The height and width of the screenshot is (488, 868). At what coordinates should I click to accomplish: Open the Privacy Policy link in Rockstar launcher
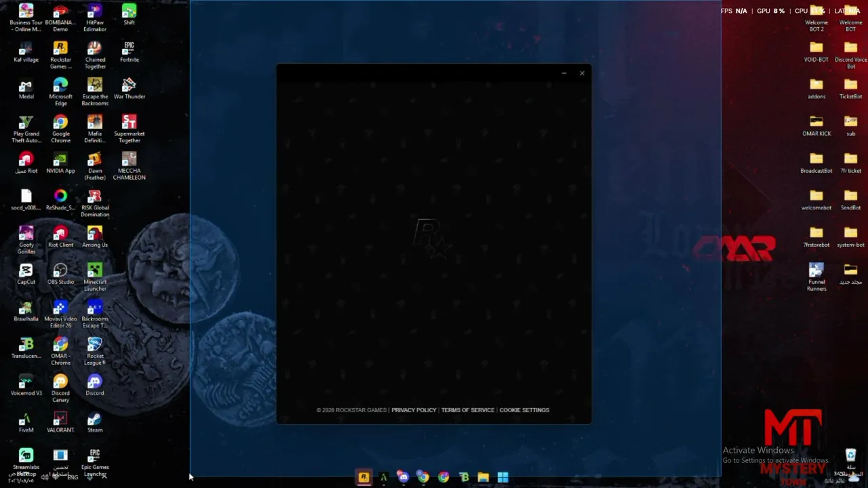click(414, 410)
